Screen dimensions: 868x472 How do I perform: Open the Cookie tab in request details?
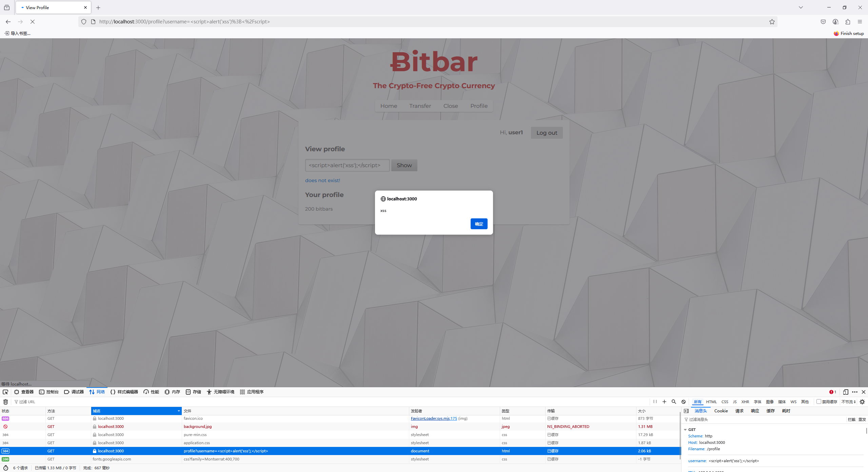click(x=721, y=411)
